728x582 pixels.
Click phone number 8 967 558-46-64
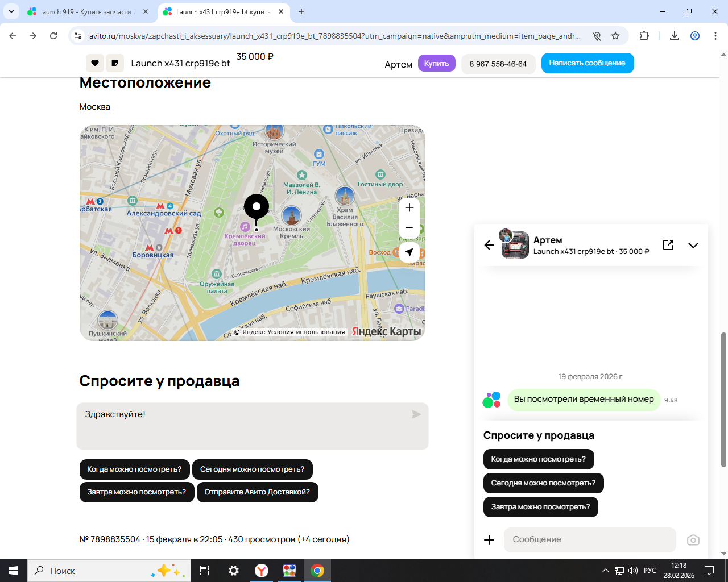point(498,64)
